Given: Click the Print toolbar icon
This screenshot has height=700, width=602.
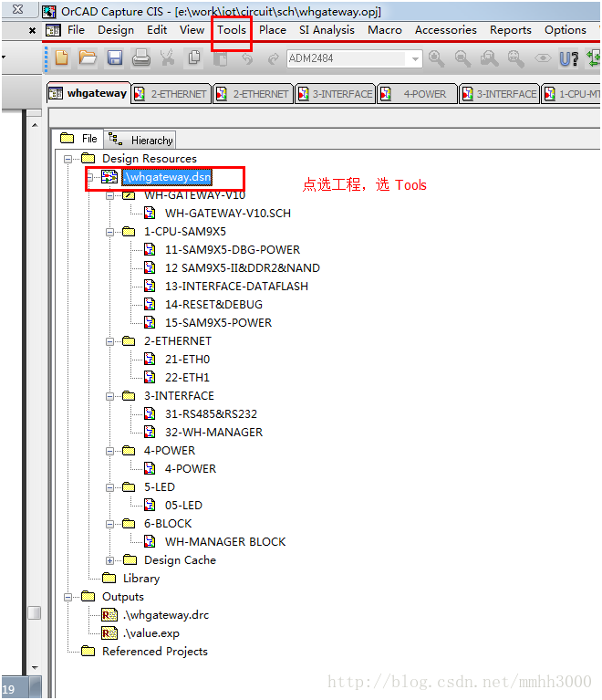Looking at the screenshot, I should pos(141,58).
